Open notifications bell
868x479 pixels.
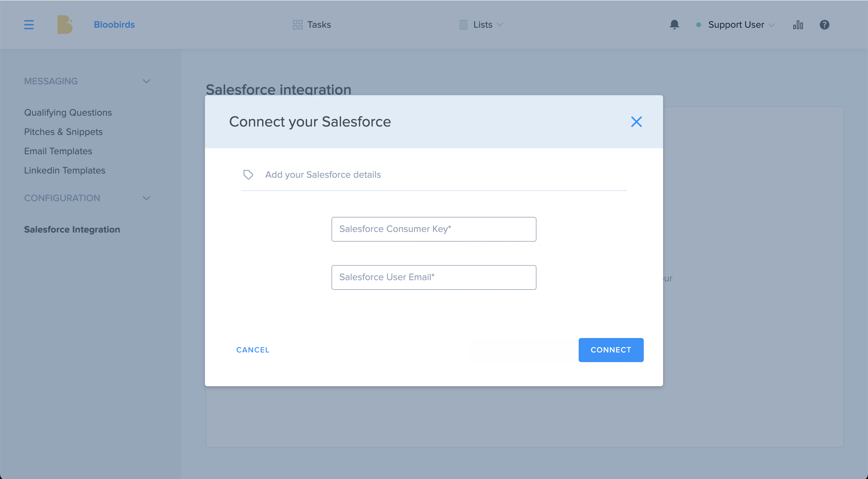pyautogui.click(x=674, y=25)
